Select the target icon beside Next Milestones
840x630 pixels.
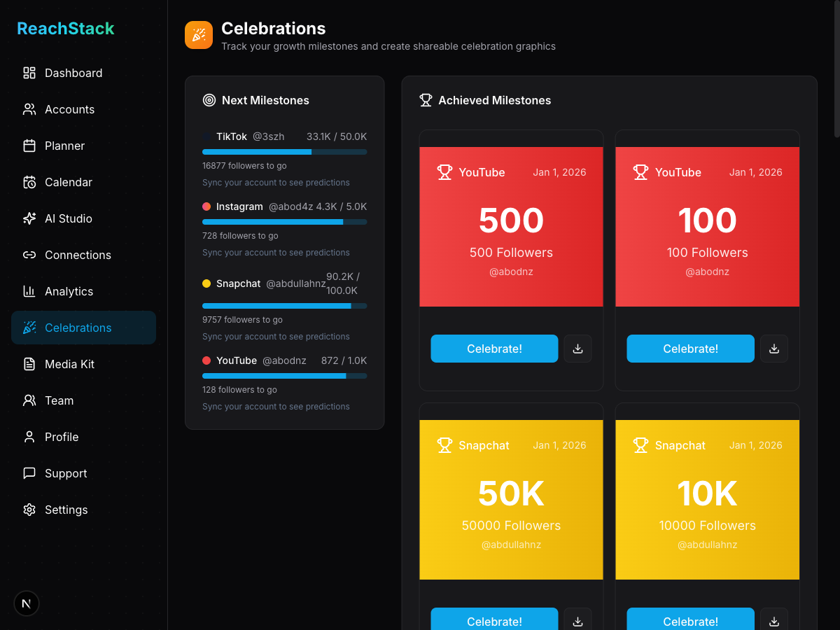pos(209,100)
